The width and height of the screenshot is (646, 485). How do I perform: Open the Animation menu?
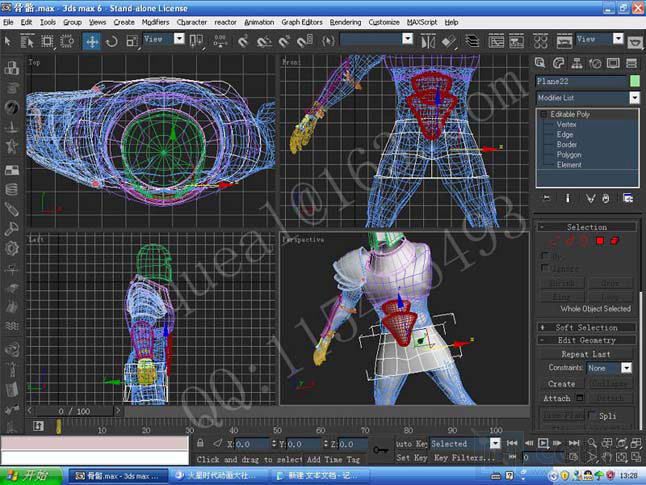click(x=259, y=22)
